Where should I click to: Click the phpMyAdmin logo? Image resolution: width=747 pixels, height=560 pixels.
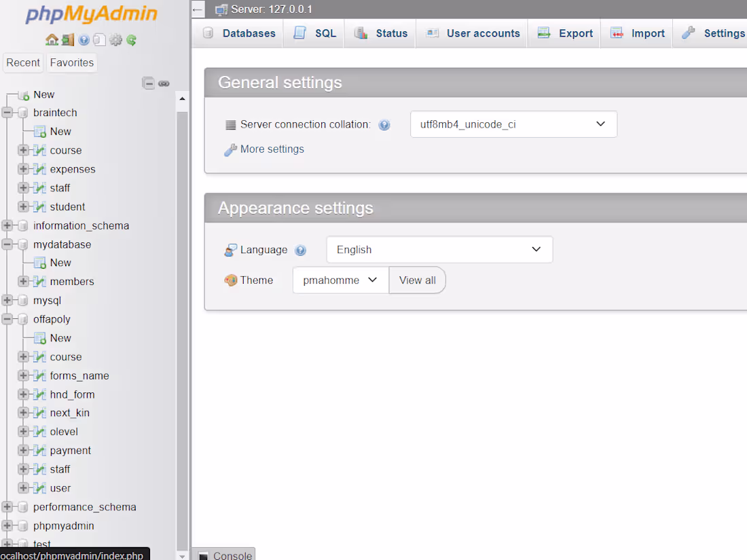pyautogui.click(x=91, y=14)
